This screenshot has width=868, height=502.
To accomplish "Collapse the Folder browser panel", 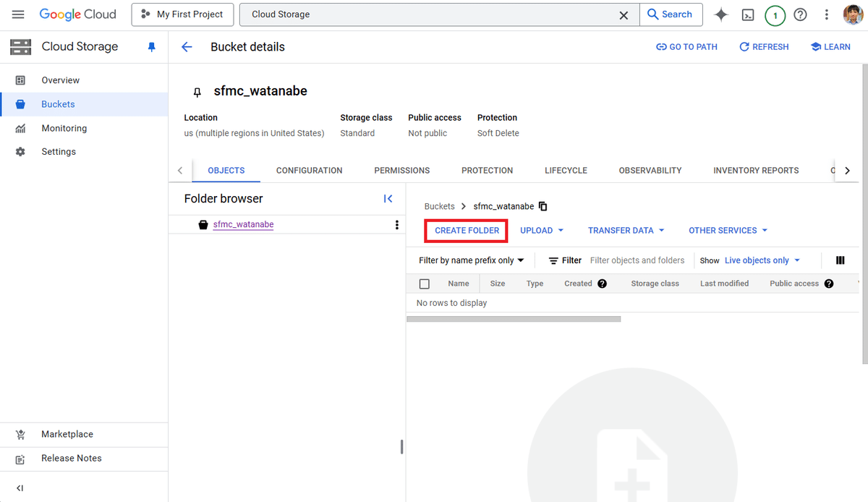I will (388, 199).
